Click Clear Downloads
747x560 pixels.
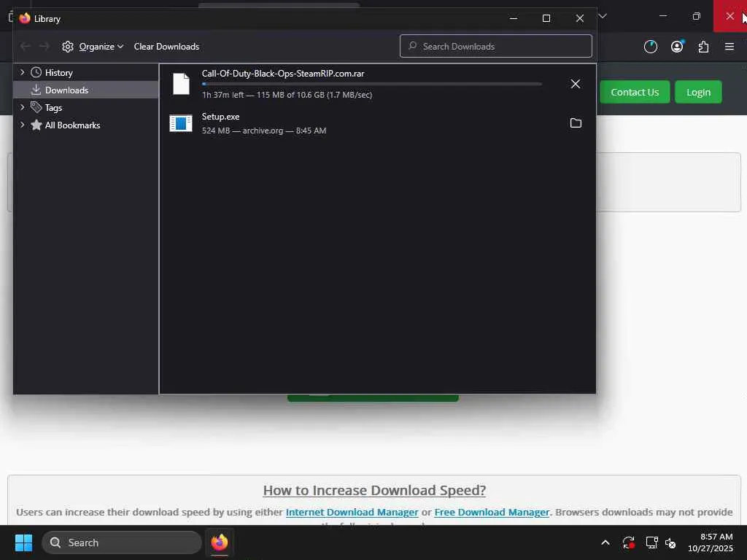tap(166, 46)
